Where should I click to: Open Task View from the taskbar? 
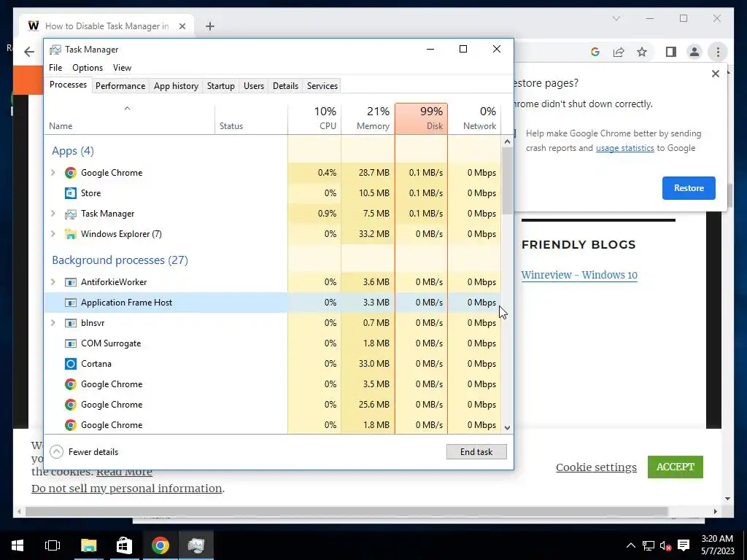pyautogui.click(x=53, y=545)
